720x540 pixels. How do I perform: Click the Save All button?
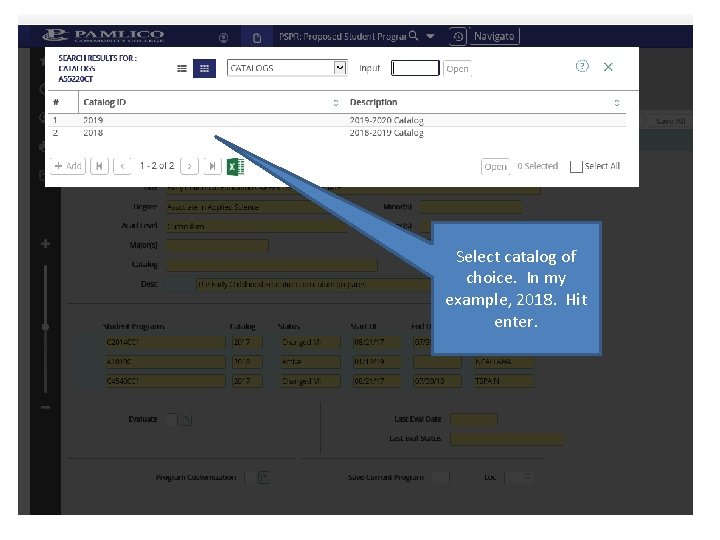(x=670, y=121)
